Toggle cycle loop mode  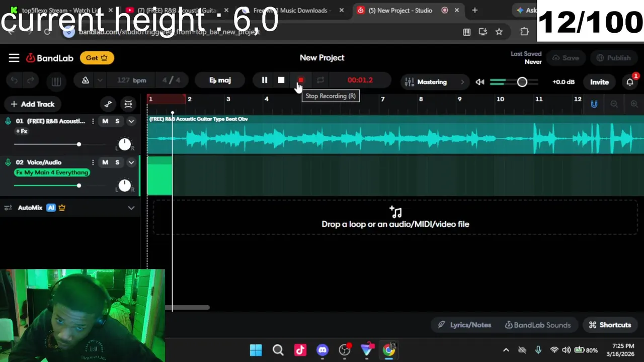pos(320,80)
